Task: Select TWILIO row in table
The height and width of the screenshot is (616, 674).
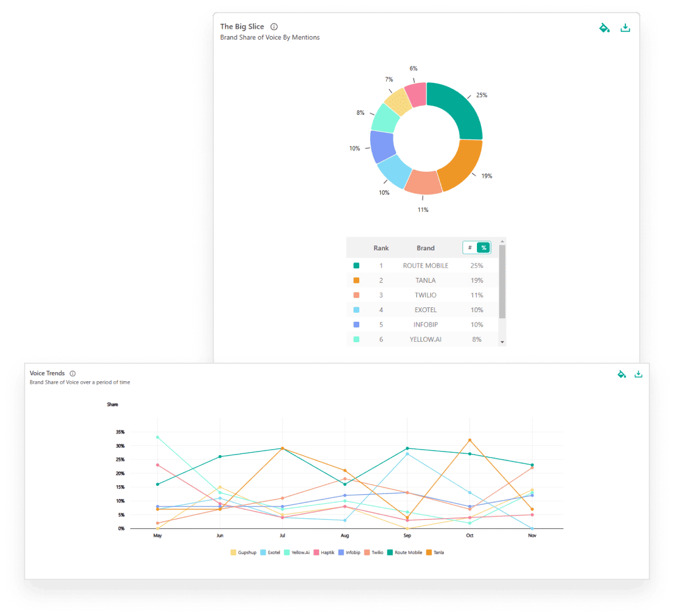Action: [422, 295]
